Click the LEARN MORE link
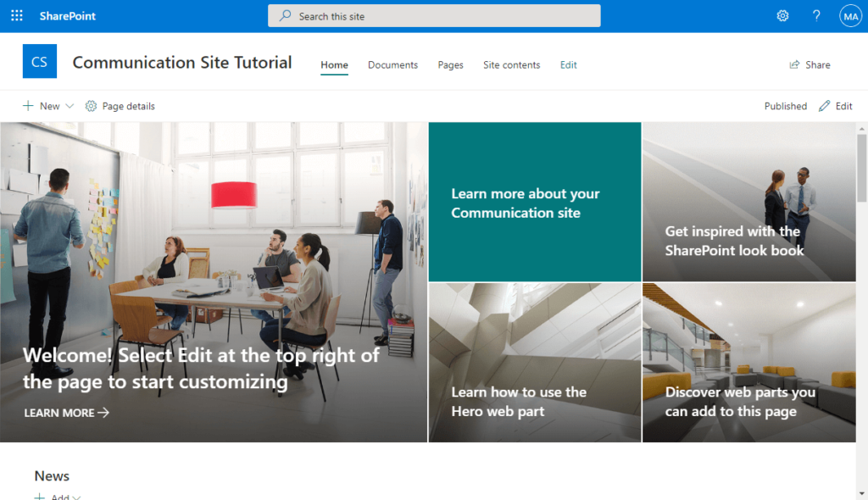The image size is (868, 500). click(66, 413)
